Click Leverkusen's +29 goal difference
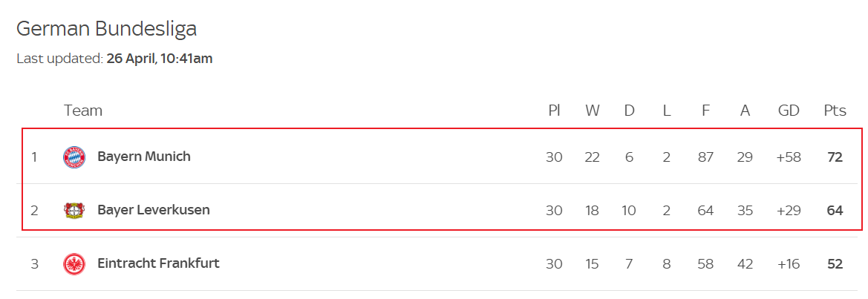The image size is (868, 299). (x=789, y=211)
